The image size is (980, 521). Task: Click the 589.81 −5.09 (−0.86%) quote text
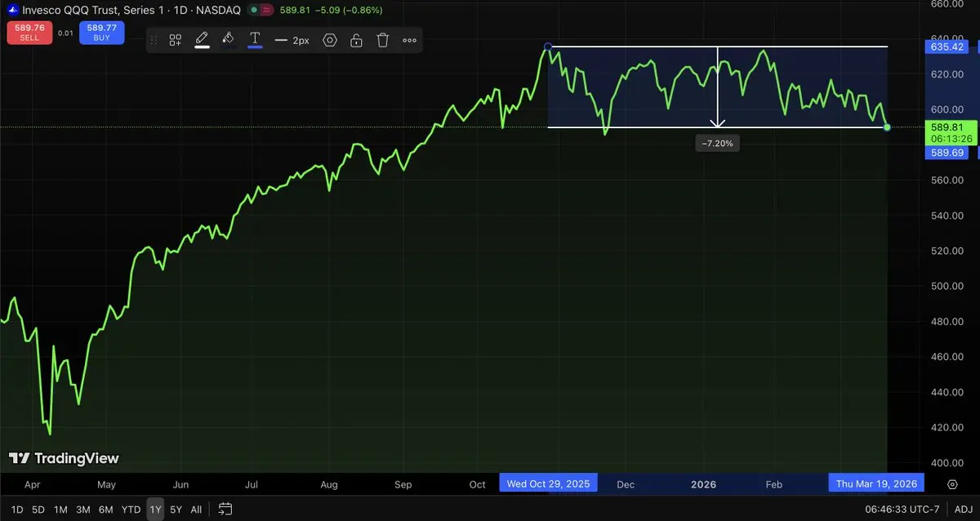coord(332,10)
